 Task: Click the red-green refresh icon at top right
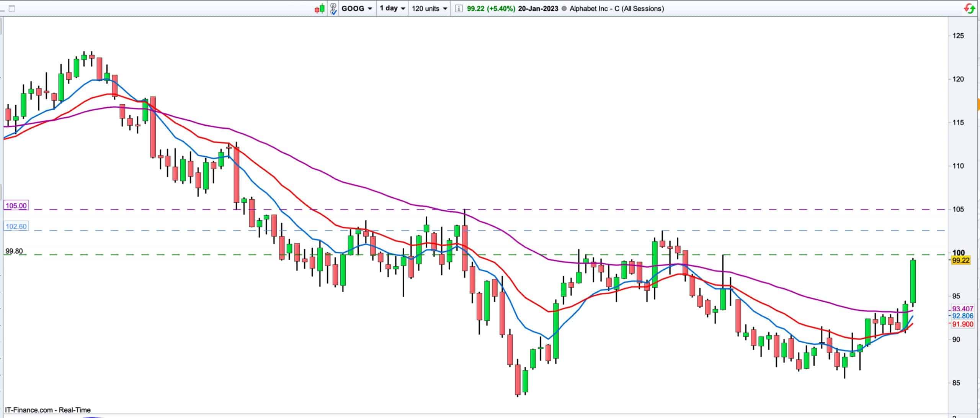969,8
